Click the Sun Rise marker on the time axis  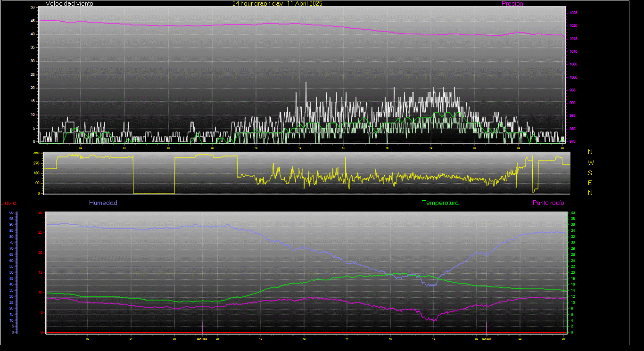[202, 338]
